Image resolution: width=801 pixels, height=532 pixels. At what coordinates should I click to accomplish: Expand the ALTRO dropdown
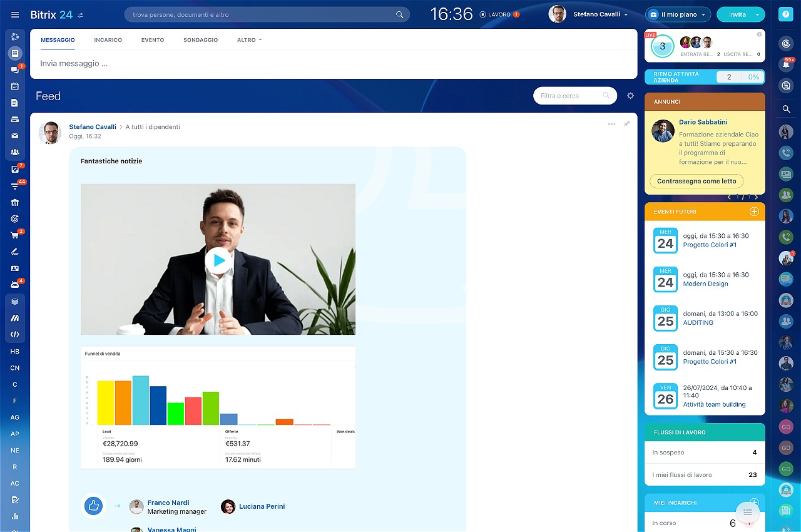click(249, 40)
